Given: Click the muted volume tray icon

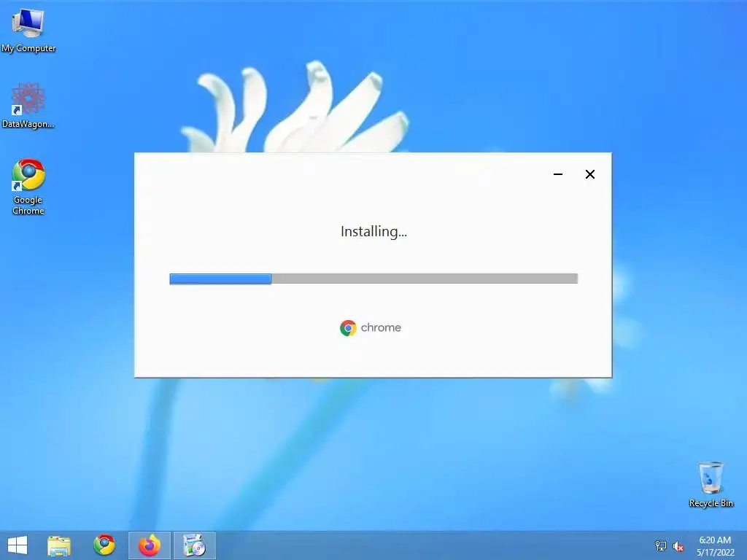Looking at the screenshot, I should point(678,546).
